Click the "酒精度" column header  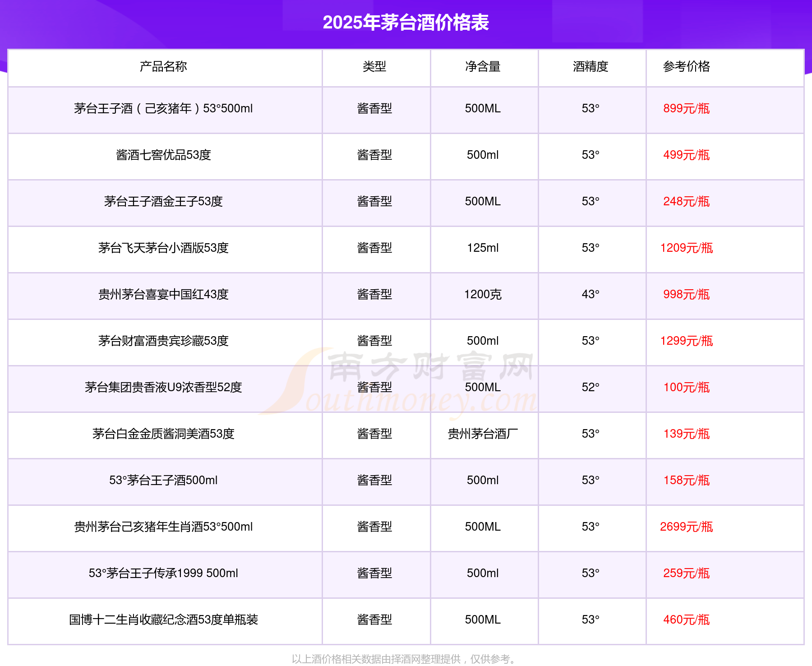(x=591, y=66)
